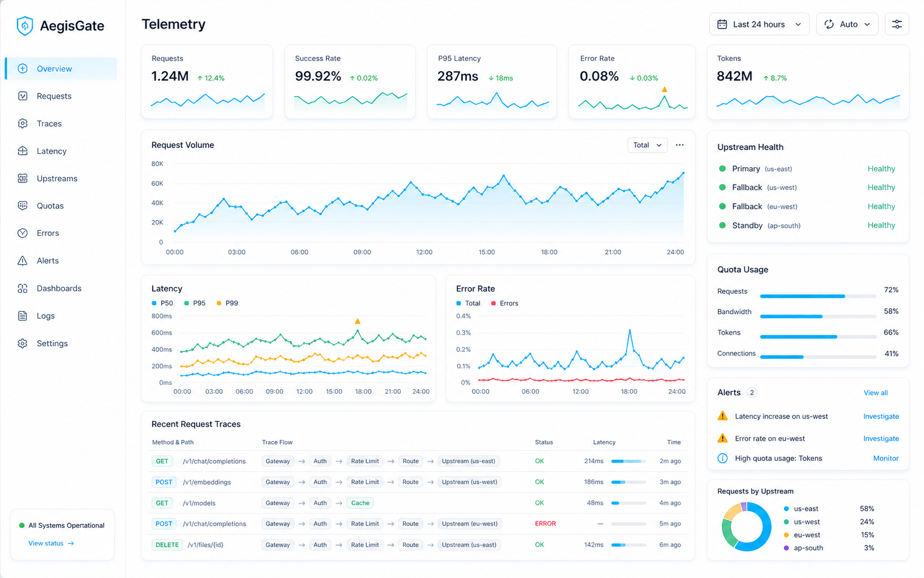924x578 pixels.
Task: Click the Traces sidebar icon
Action: click(23, 124)
